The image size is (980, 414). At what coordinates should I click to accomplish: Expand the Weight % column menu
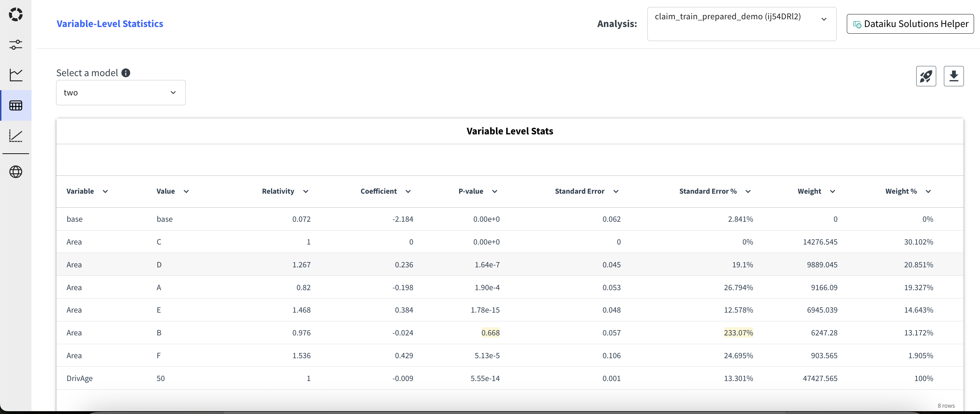click(928, 192)
